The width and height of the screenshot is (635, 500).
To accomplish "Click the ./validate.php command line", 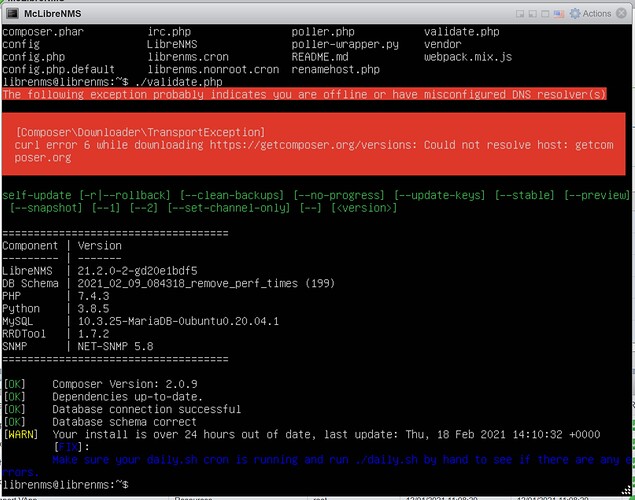I will tap(179, 82).
